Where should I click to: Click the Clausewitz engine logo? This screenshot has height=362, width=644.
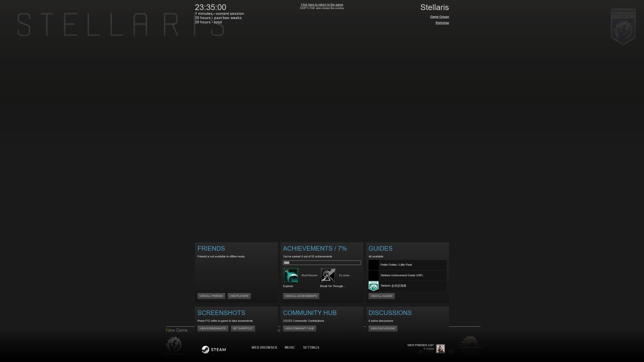[469, 346]
